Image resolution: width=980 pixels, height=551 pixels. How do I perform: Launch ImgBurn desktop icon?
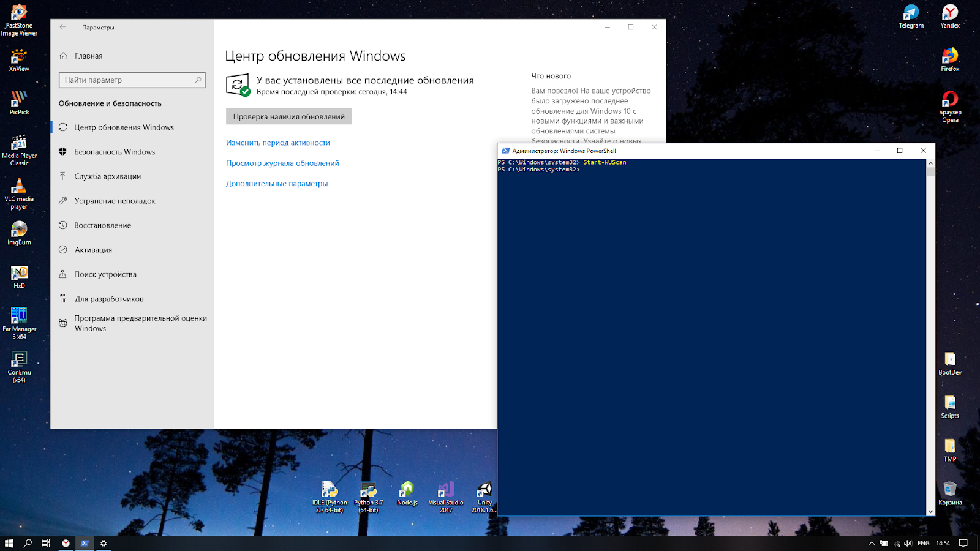[x=19, y=233]
